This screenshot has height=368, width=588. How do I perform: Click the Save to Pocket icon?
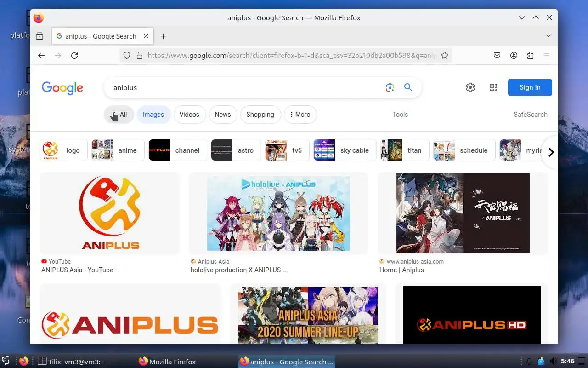pyautogui.click(x=497, y=56)
